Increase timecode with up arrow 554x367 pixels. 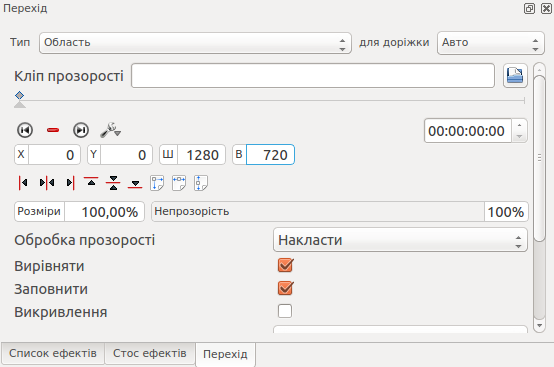(519, 125)
